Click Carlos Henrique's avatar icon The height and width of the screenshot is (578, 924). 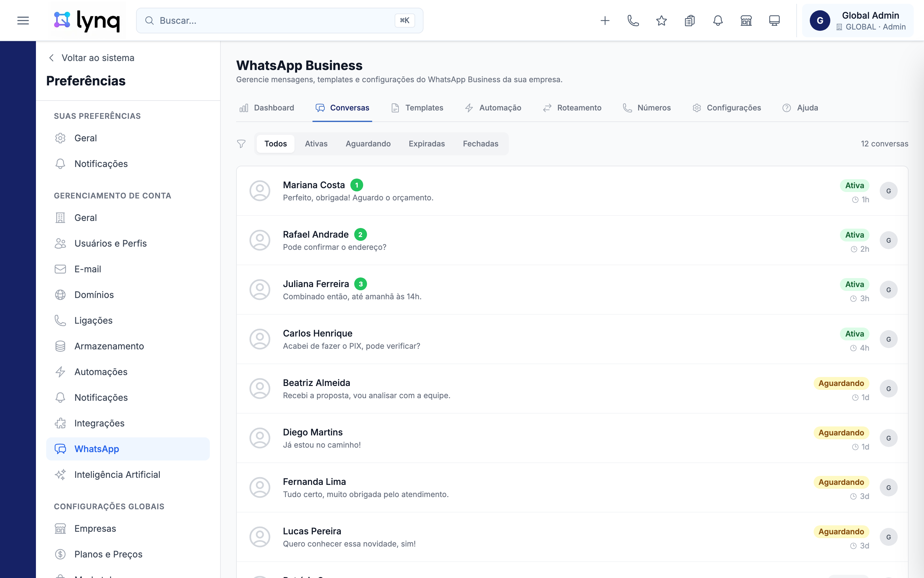tap(260, 339)
